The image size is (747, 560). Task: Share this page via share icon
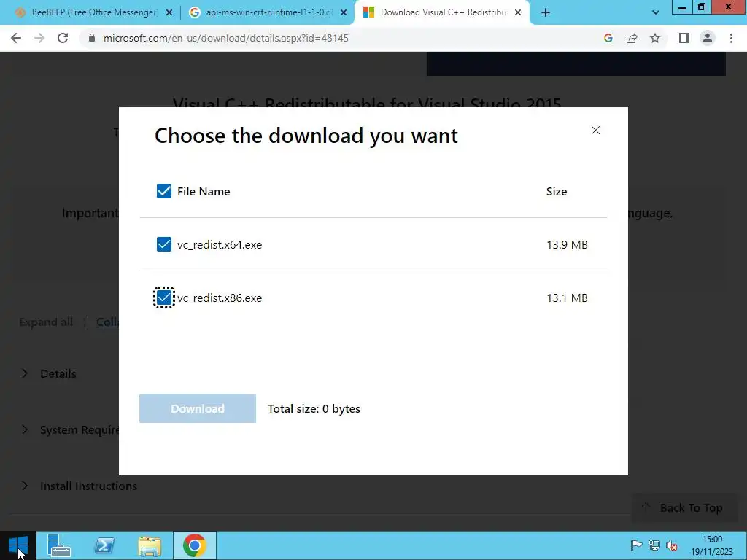pos(632,38)
